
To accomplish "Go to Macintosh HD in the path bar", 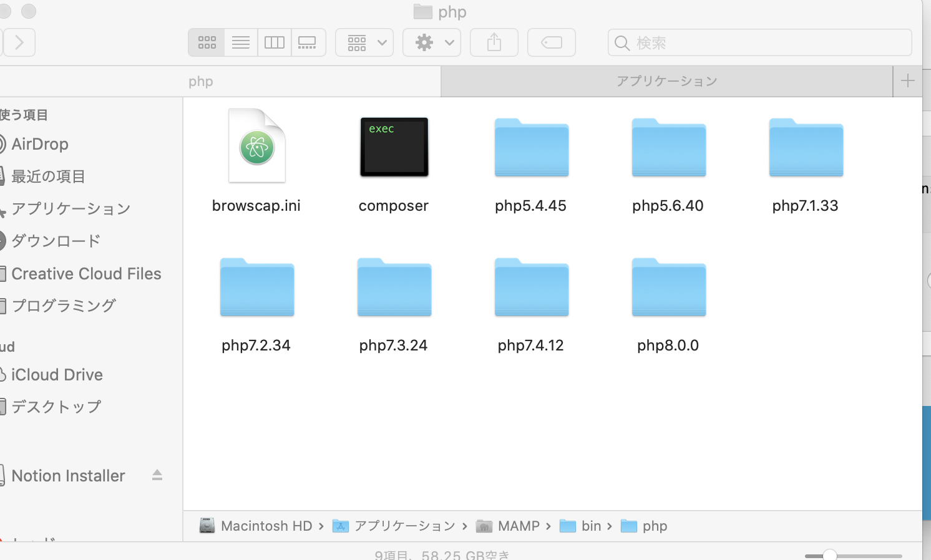I will (256, 526).
